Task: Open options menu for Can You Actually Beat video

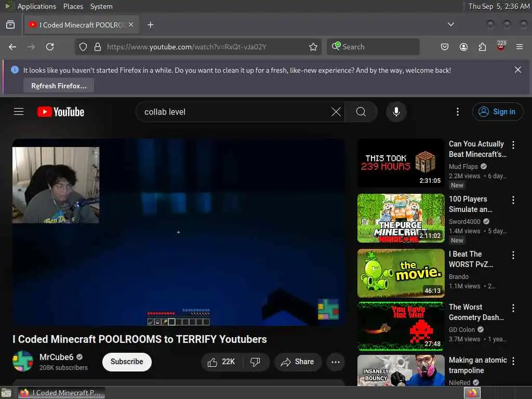Action: 513,145
